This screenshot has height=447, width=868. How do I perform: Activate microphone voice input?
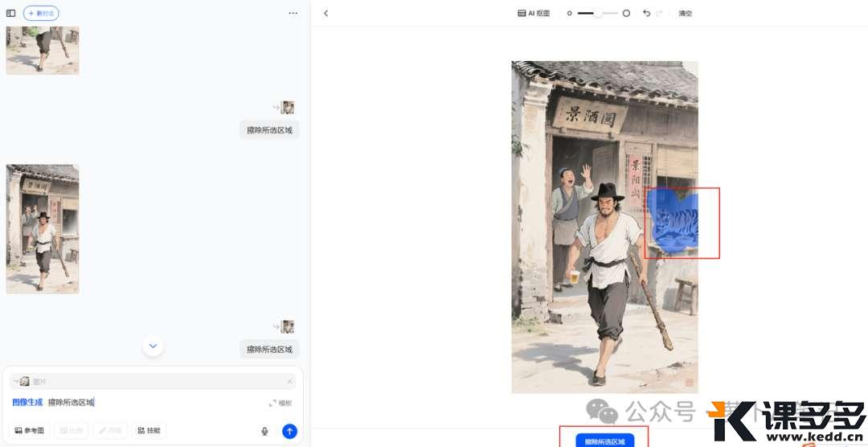coord(264,431)
